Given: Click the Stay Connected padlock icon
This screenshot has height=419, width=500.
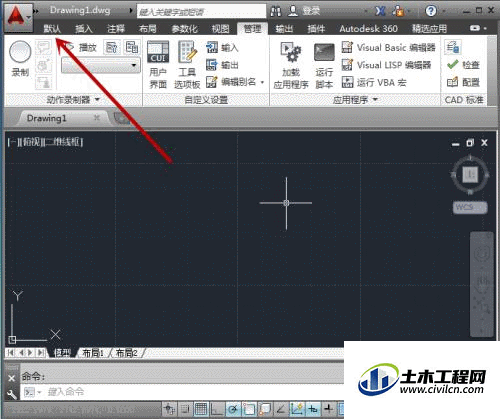Looking at the screenshot, I should (398, 11).
